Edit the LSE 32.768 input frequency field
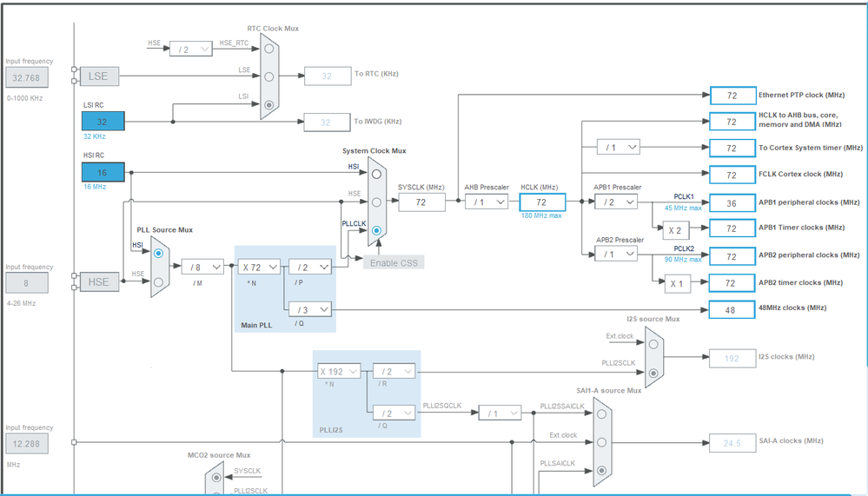The image size is (868, 496). click(27, 77)
